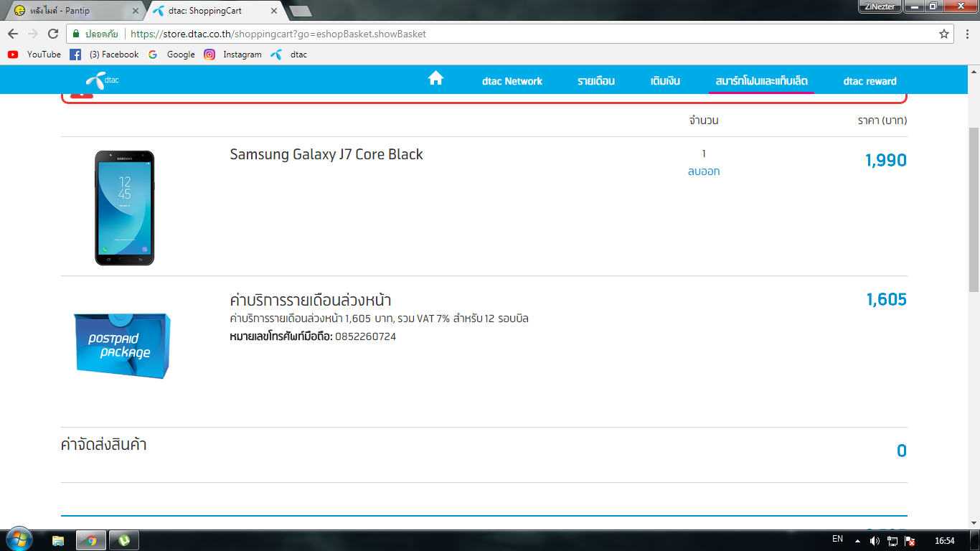This screenshot has height=551, width=980.
Task: Open the network tray icon
Action: point(892,540)
